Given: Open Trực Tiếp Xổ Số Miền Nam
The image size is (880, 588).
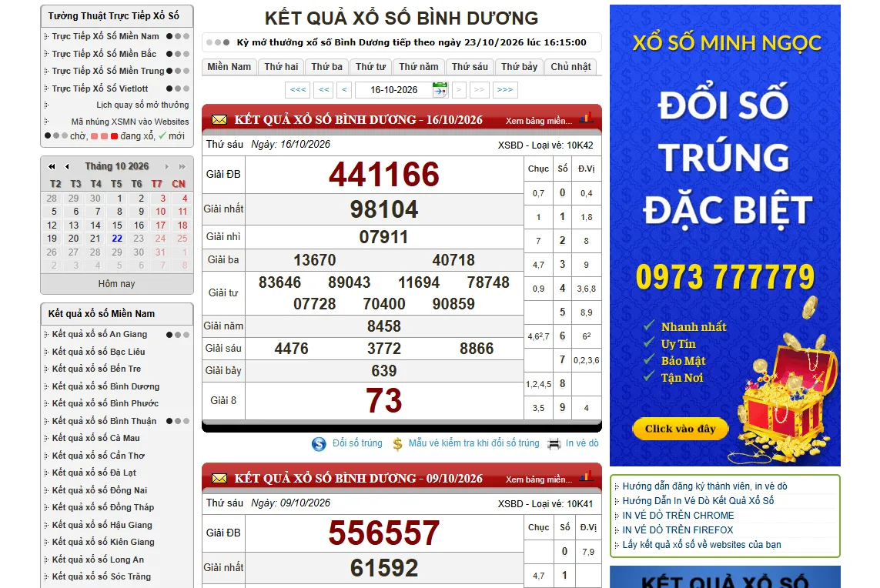Looking at the screenshot, I should pyautogui.click(x=105, y=36).
